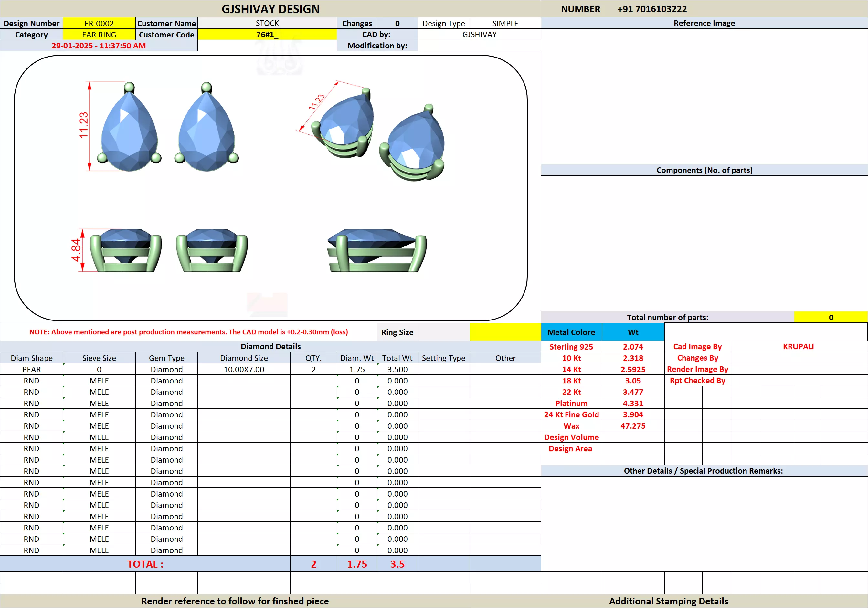Click the TOTAL row label

pyautogui.click(x=145, y=564)
